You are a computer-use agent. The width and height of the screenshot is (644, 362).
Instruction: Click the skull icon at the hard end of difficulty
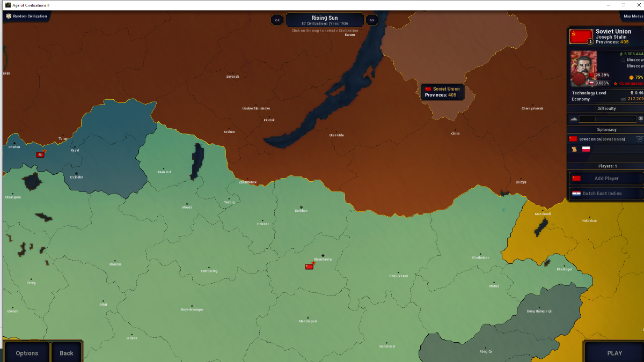[x=640, y=119]
